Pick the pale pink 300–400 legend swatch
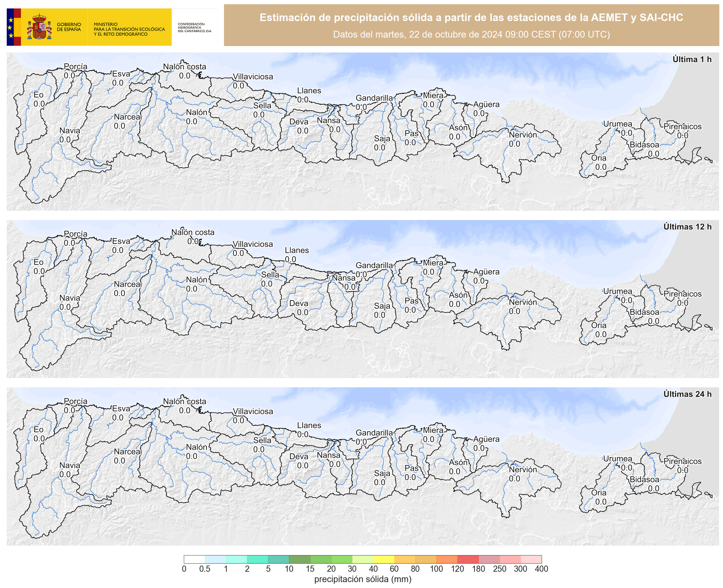This screenshot has width=723, height=588. click(x=531, y=559)
